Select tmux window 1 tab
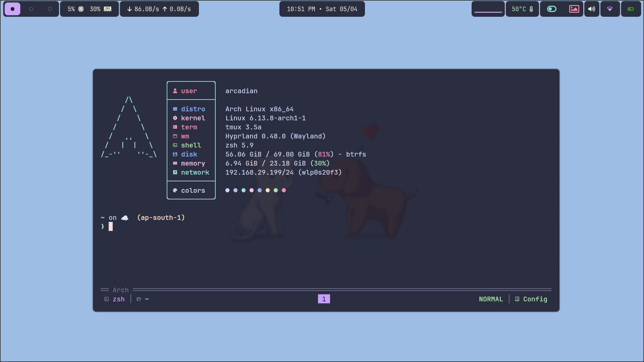This screenshot has width=644, height=362. click(324, 299)
